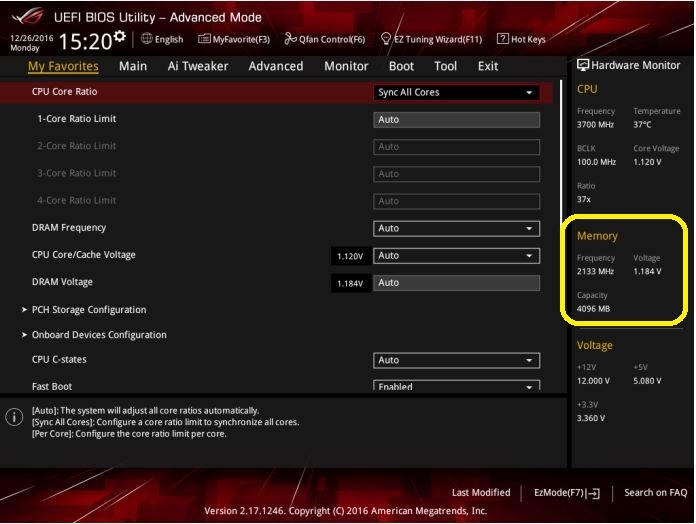Click Last Modified button
The image size is (696, 524).
tap(481, 492)
